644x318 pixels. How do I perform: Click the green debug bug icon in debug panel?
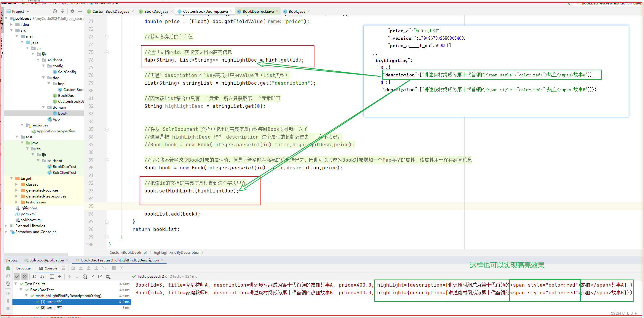point(8,268)
